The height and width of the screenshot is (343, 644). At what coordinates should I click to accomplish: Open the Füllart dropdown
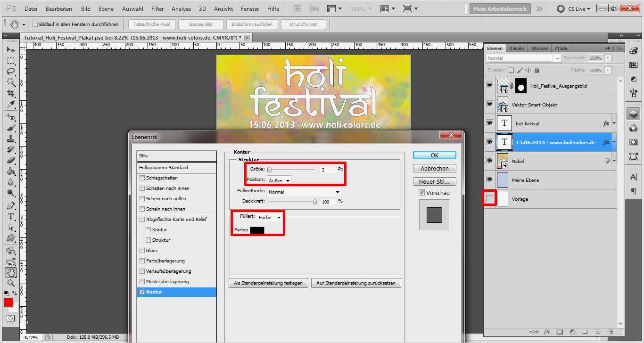[x=269, y=217]
